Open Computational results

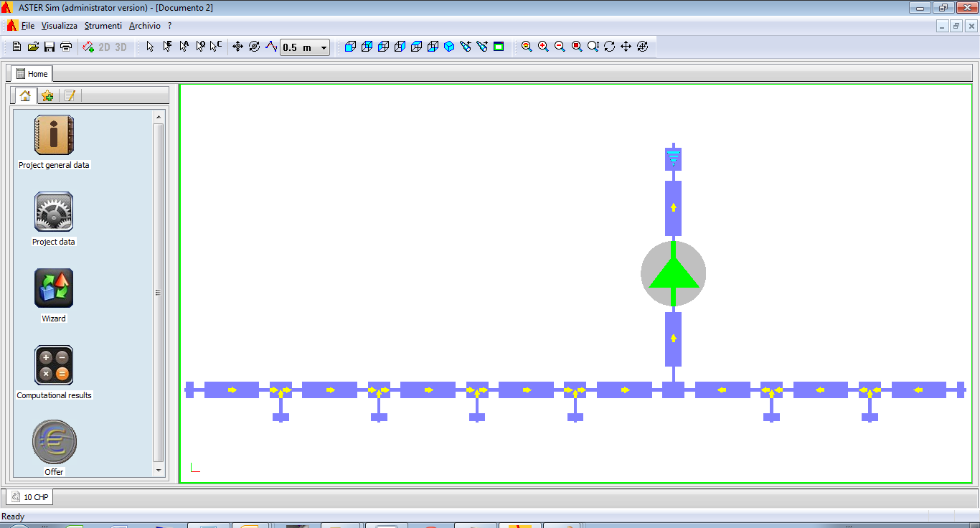(55, 372)
